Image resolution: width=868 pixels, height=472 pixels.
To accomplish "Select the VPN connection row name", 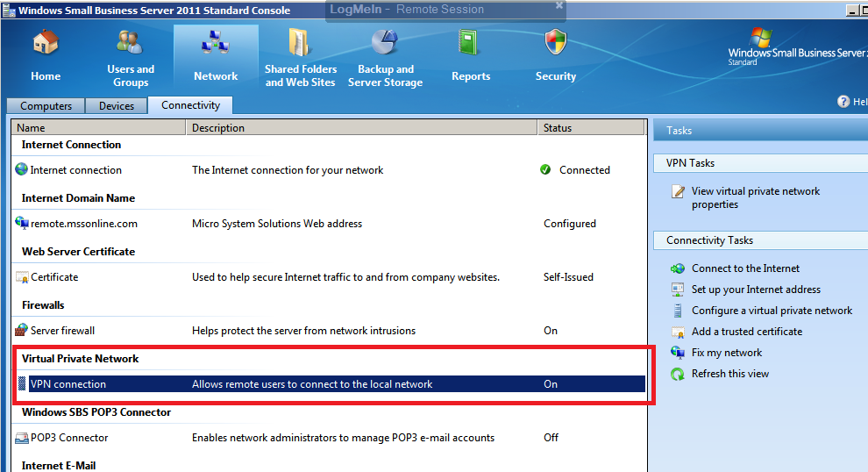I will [x=68, y=384].
